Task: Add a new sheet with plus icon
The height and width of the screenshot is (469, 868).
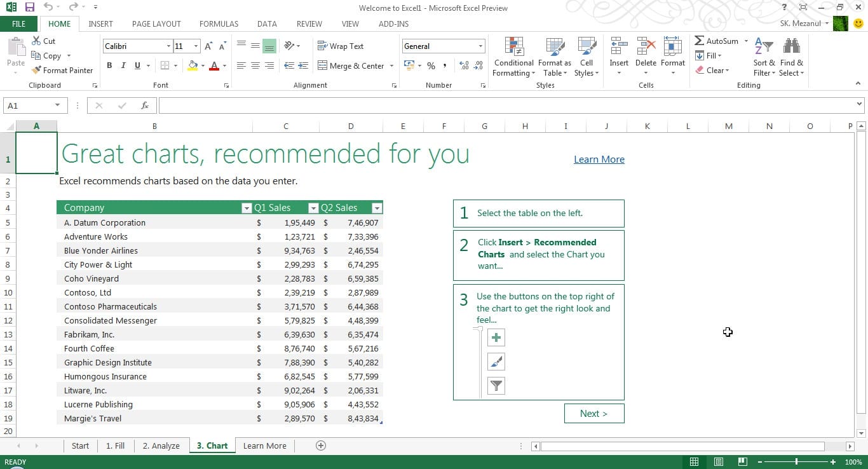Action: click(321, 445)
